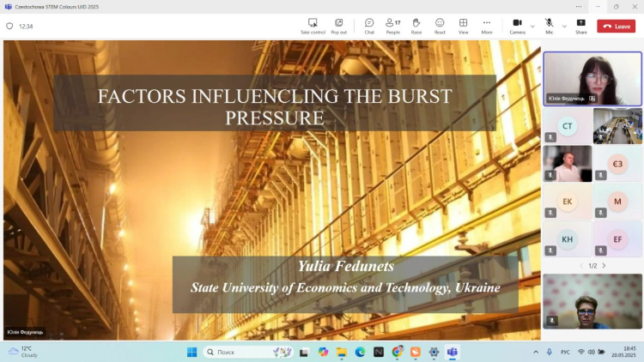Go to next page of participants
Screen dimensions: 644x362
(604, 266)
